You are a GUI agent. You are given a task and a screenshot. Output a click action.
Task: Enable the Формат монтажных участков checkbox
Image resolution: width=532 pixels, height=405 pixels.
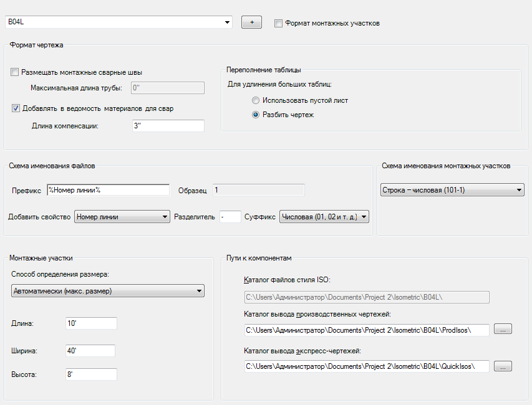point(278,23)
